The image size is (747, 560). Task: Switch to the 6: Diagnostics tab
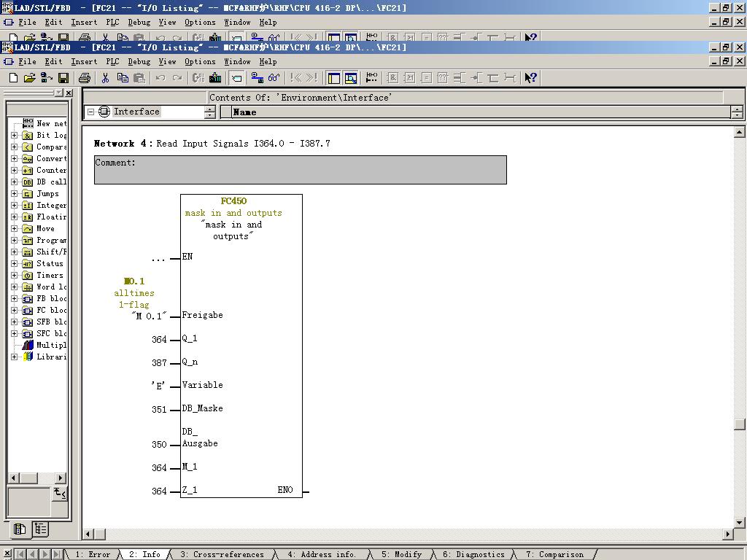click(x=473, y=554)
